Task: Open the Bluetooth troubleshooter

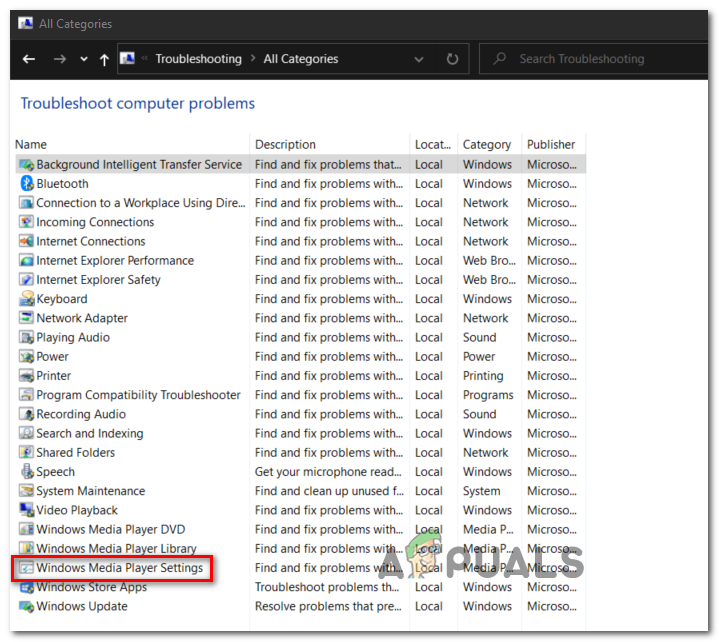Action: click(x=62, y=183)
